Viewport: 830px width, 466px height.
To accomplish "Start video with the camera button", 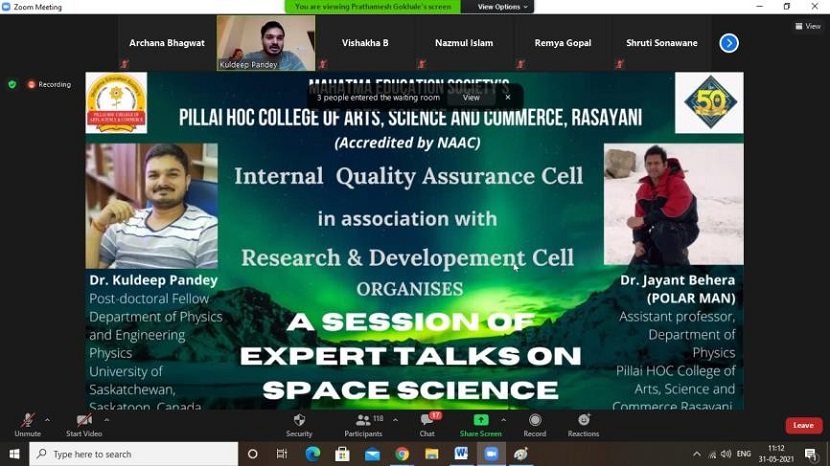I will (x=84, y=423).
